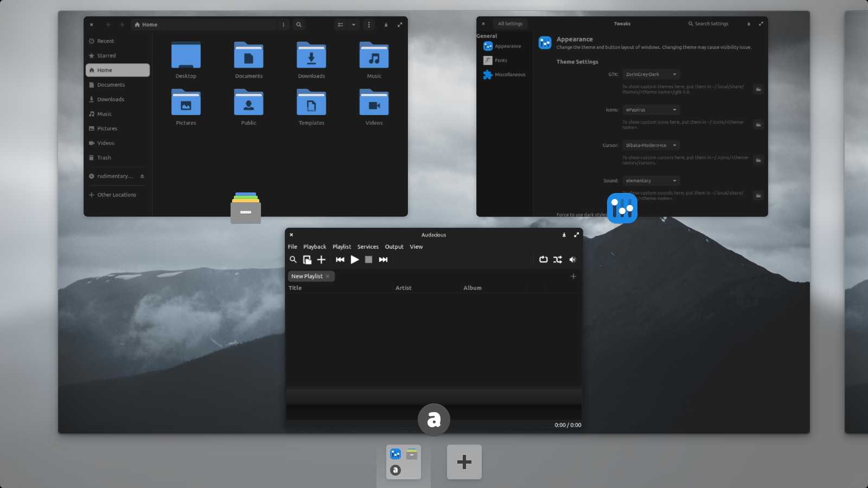Skip to previous track in Audacious

pyautogui.click(x=340, y=260)
